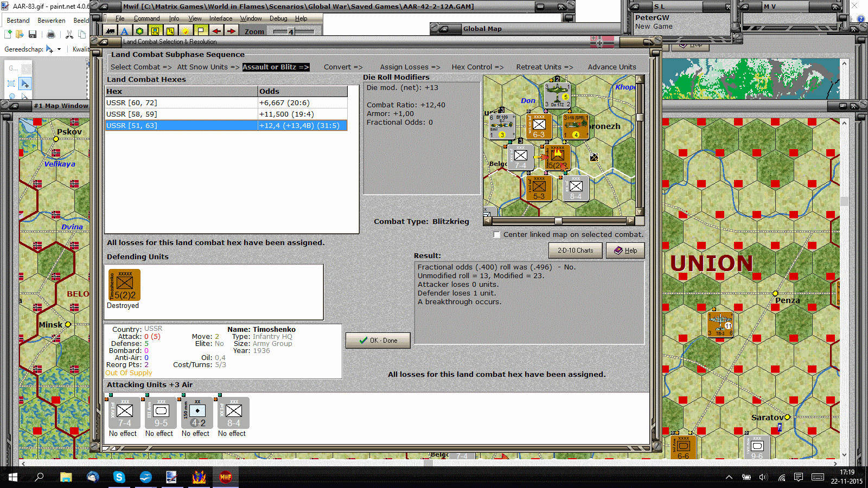This screenshot has width=868, height=488.
Task: Click the mini map horizontal scrollbar thumb
Action: pyautogui.click(x=558, y=221)
